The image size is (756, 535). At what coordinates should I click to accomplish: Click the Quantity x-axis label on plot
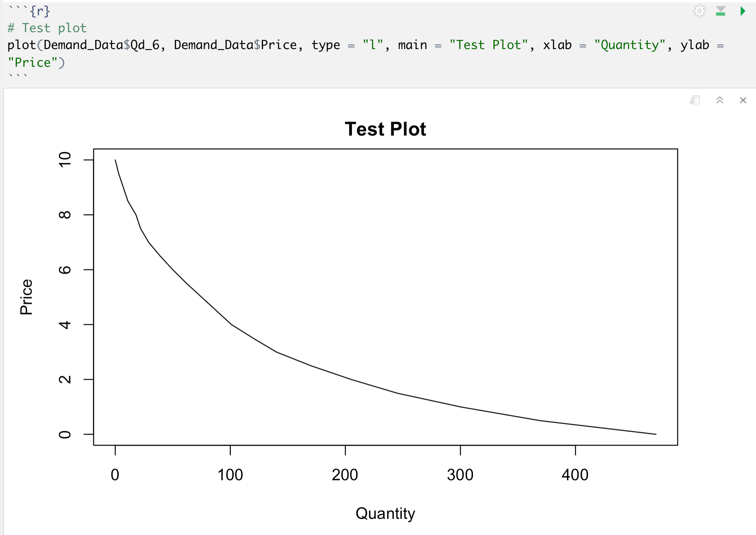(385, 514)
